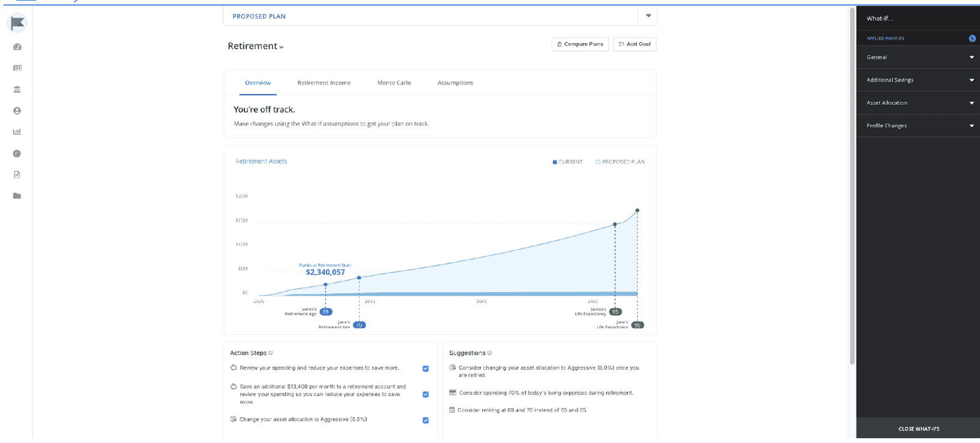Click the 'You're off track.' heading
This screenshot has height=443, width=980.
point(264,110)
